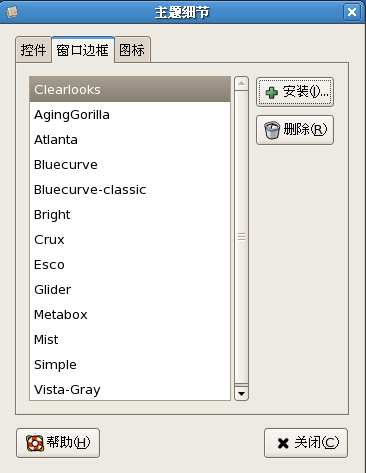Select the AgingGorilla theme

tap(130, 115)
